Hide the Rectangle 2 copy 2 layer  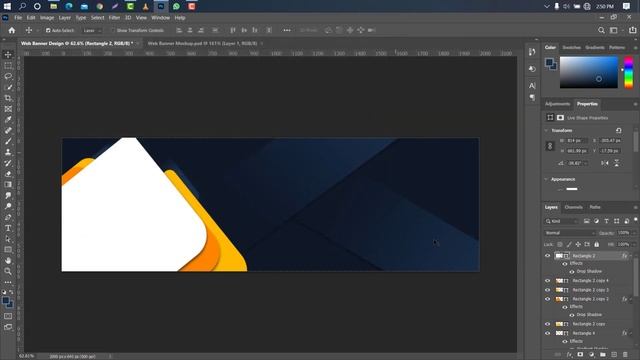547,299
